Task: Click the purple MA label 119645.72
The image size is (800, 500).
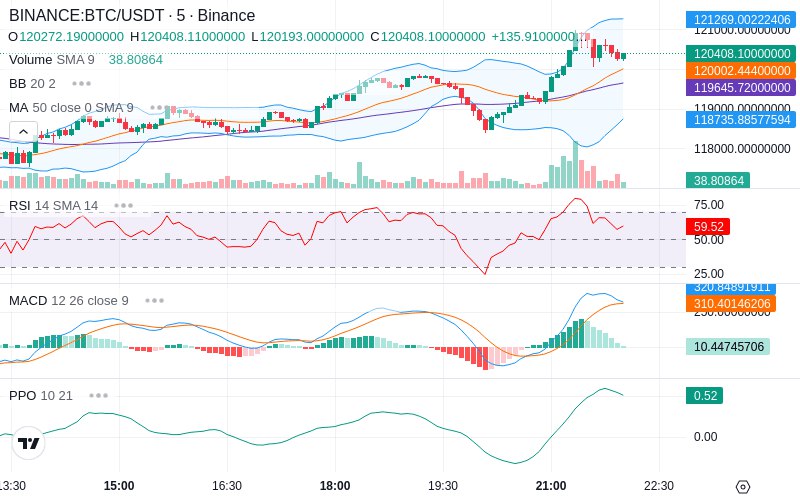Action: pyautogui.click(x=741, y=87)
